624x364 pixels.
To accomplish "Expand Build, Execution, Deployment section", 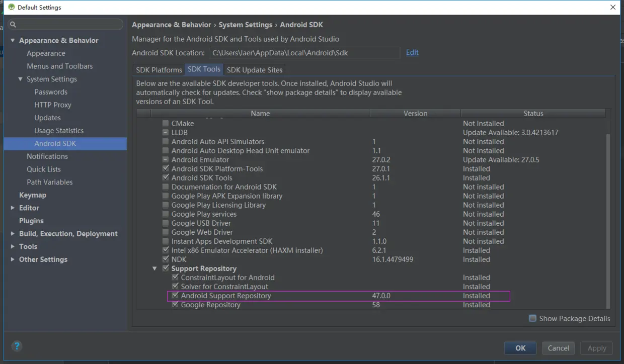I will click(x=13, y=233).
